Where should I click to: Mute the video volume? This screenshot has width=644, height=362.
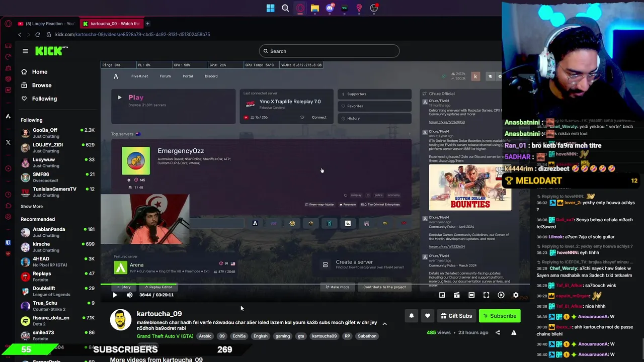coord(129,295)
